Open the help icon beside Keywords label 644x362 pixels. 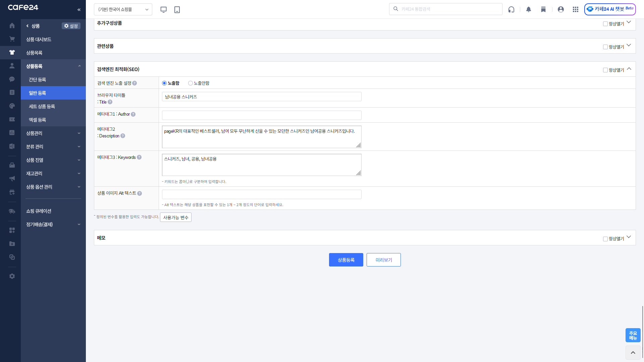pyautogui.click(x=139, y=158)
